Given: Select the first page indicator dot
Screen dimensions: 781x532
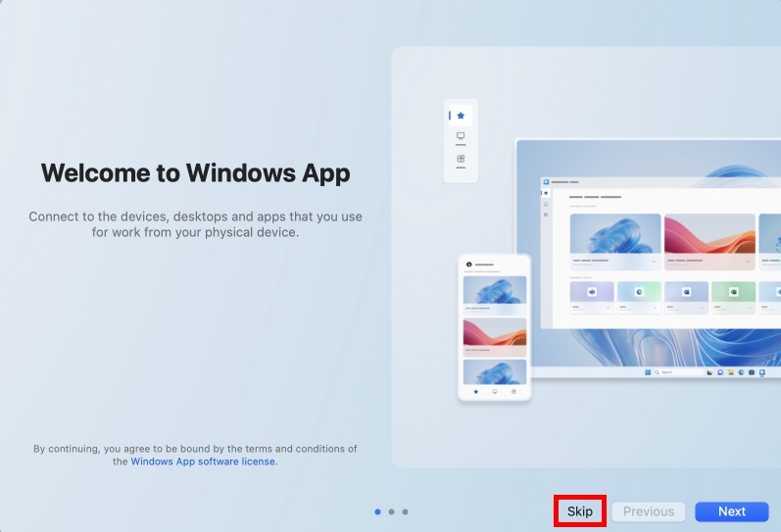Looking at the screenshot, I should pyautogui.click(x=377, y=511).
